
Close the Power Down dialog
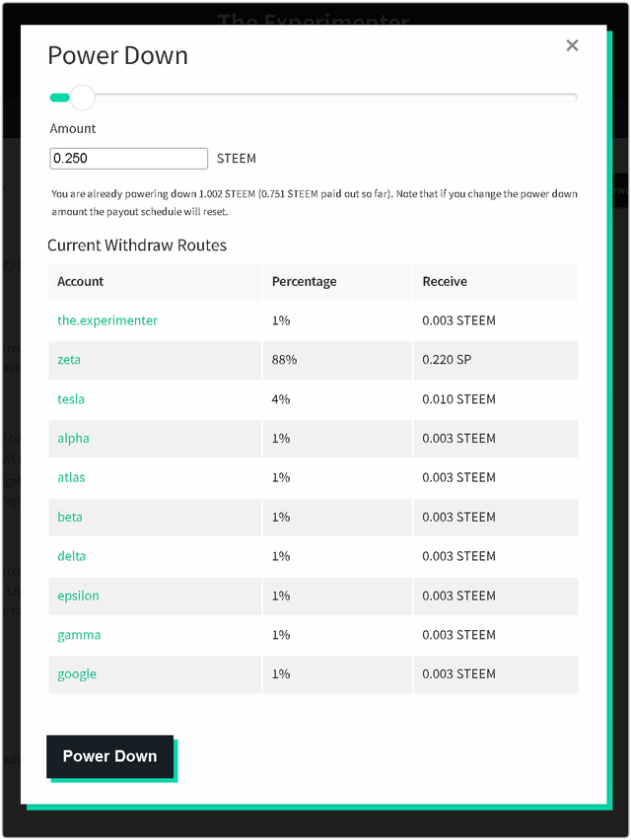572,45
